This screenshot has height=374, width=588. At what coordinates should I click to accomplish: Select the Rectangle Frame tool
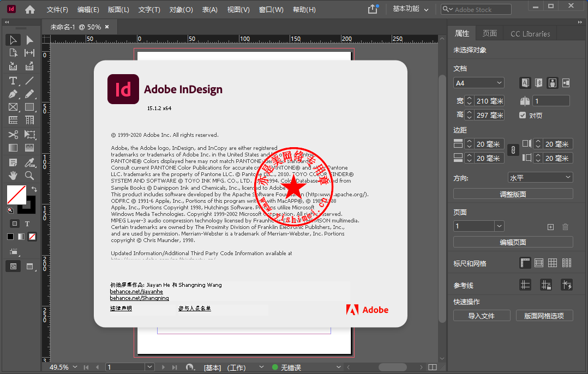(x=13, y=107)
